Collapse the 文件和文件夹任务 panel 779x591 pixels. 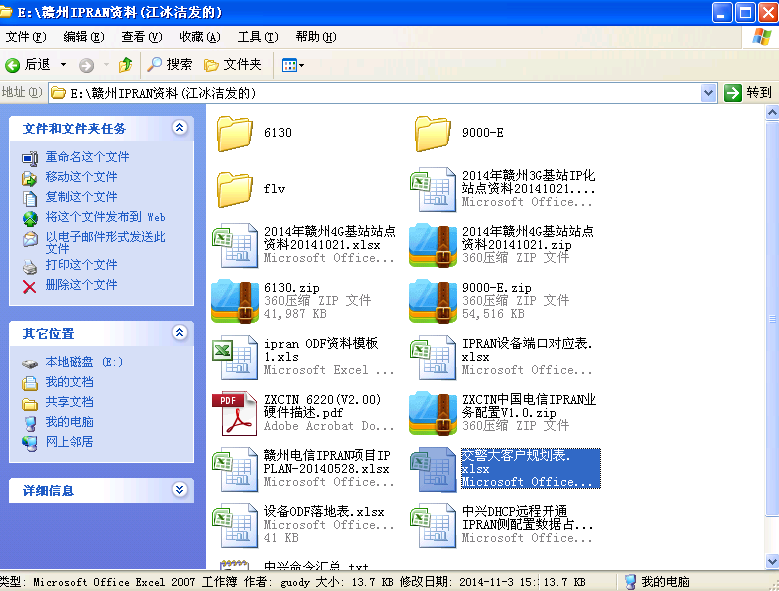click(x=179, y=128)
